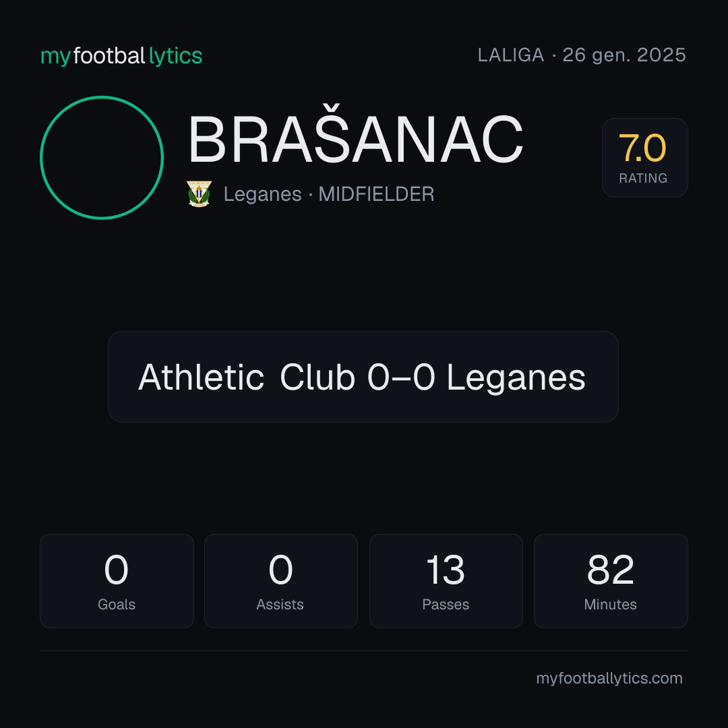Click the 26 gen. 2025 match date
The width and height of the screenshot is (728, 728).
tap(624, 55)
